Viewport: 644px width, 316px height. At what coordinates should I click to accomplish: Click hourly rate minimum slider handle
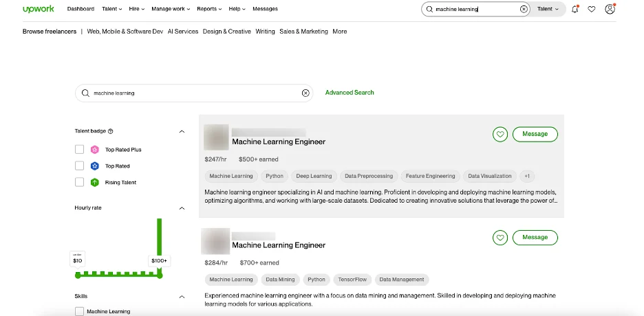click(x=78, y=275)
